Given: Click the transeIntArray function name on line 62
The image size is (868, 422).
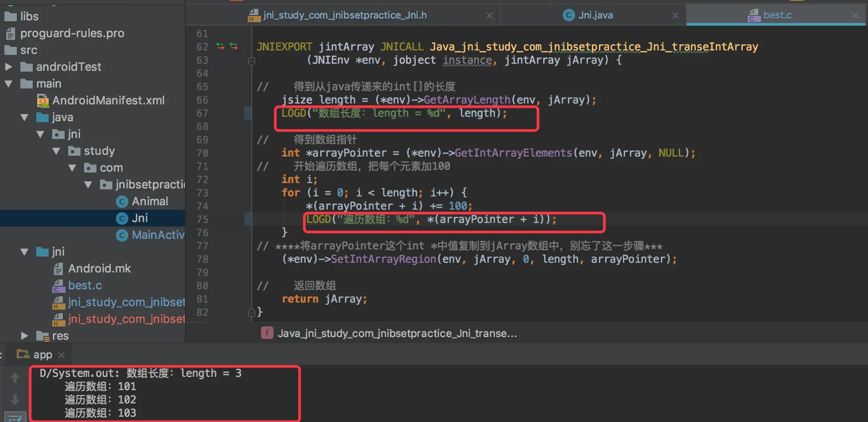Looking at the screenshot, I should [x=715, y=47].
